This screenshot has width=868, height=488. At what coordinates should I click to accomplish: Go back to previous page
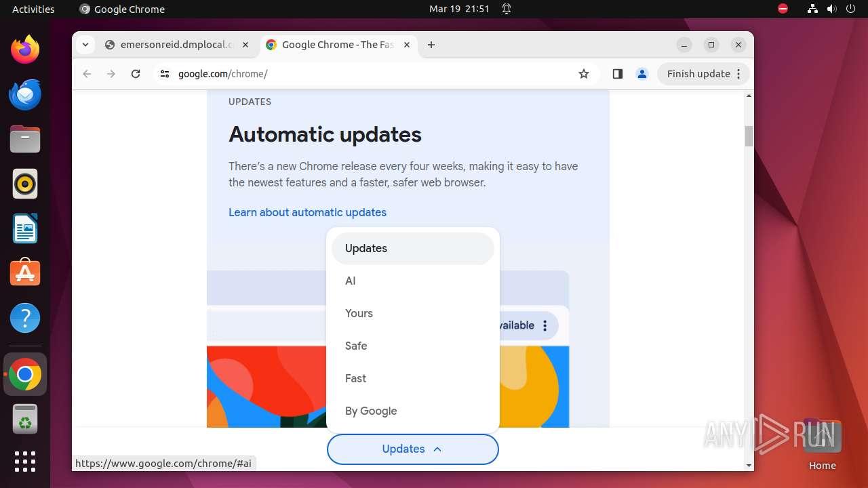tap(87, 74)
